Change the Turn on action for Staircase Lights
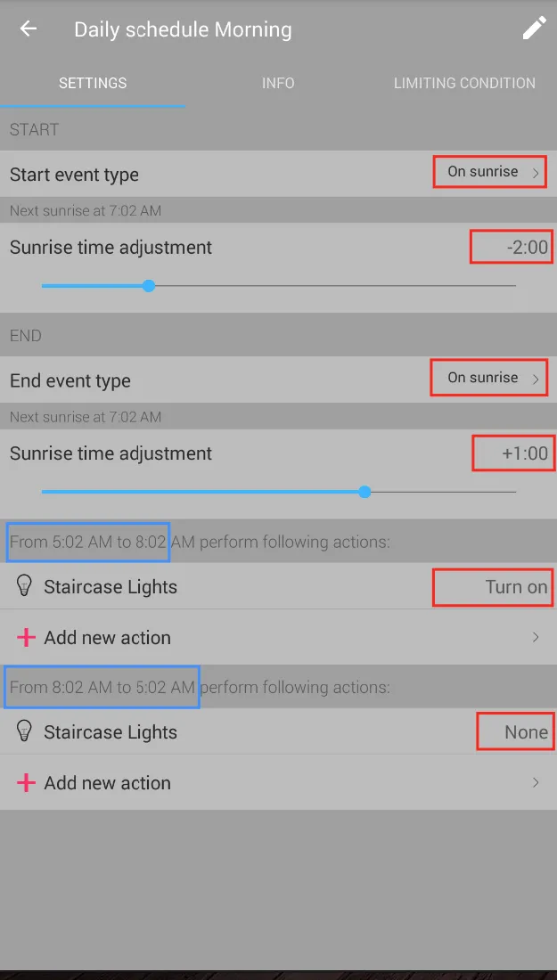 (516, 587)
